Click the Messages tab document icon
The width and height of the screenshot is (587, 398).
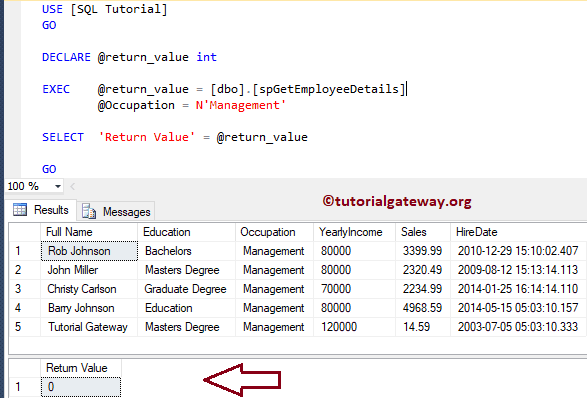tap(89, 212)
